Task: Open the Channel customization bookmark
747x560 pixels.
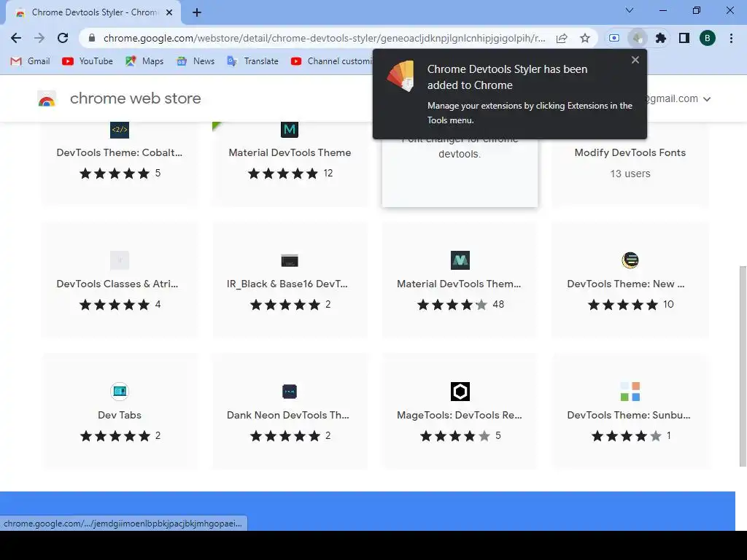Action: [x=332, y=61]
